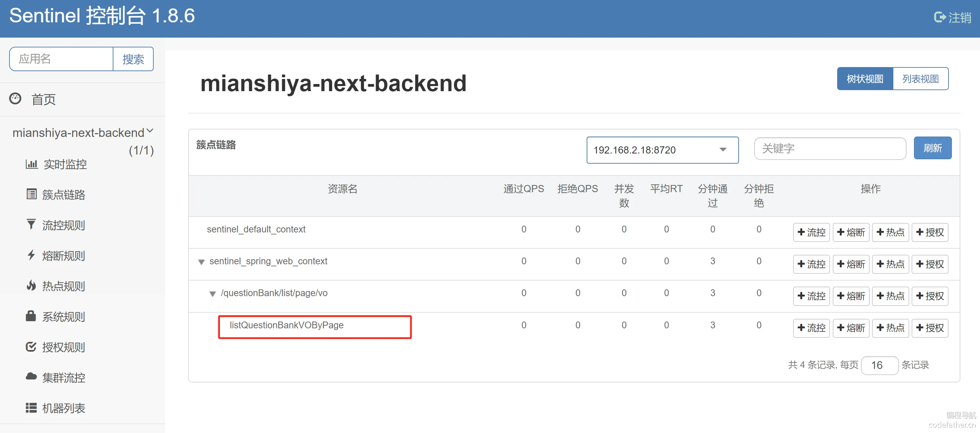Collapse the sentinel_spring_web_context tree node

point(202,262)
